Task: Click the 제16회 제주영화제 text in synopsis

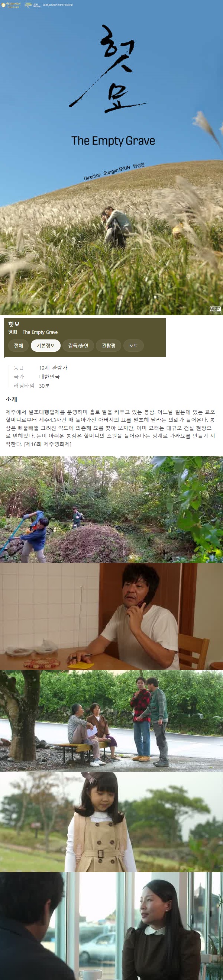Action: tap(48, 444)
